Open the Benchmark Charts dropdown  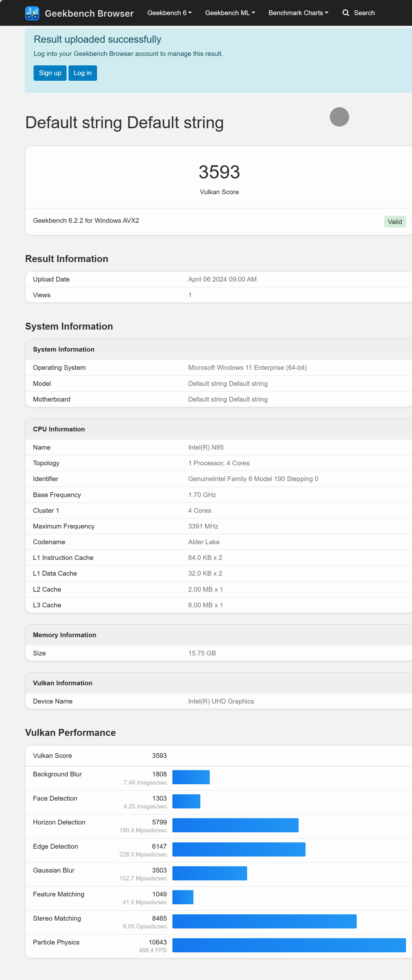pyautogui.click(x=298, y=13)
